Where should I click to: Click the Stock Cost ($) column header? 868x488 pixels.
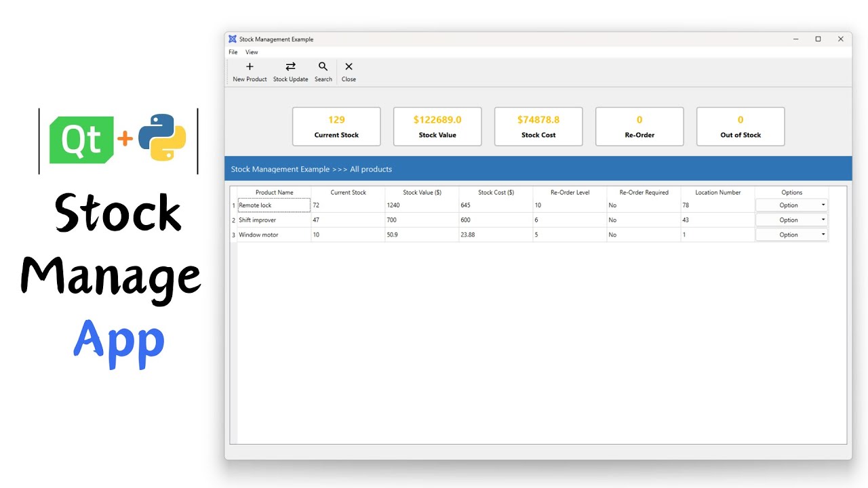[x=496, y=192]
